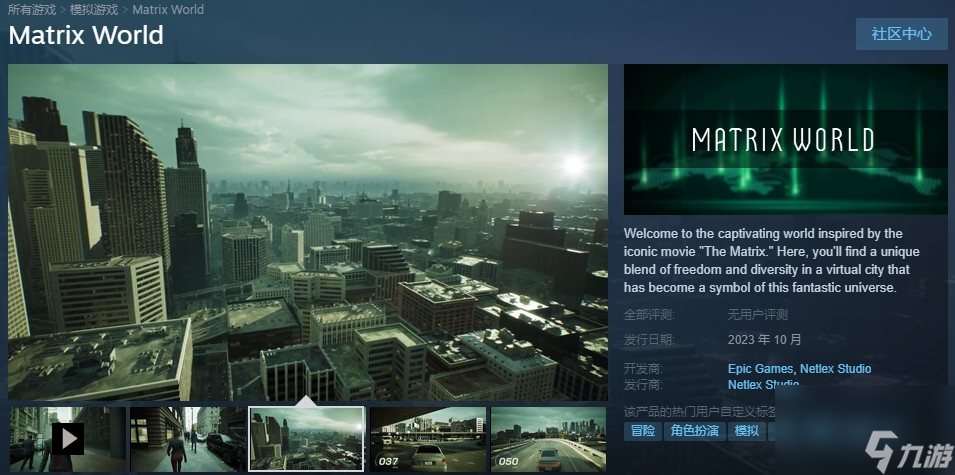Click the 全部评测 label
This screenshot has height=475, width=955.
coord(649,315)
